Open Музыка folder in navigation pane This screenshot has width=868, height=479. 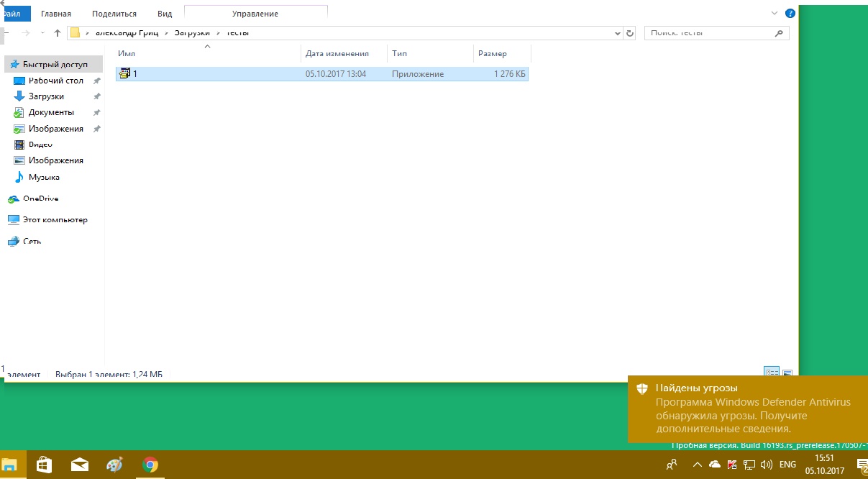click(x=44, y=177)
